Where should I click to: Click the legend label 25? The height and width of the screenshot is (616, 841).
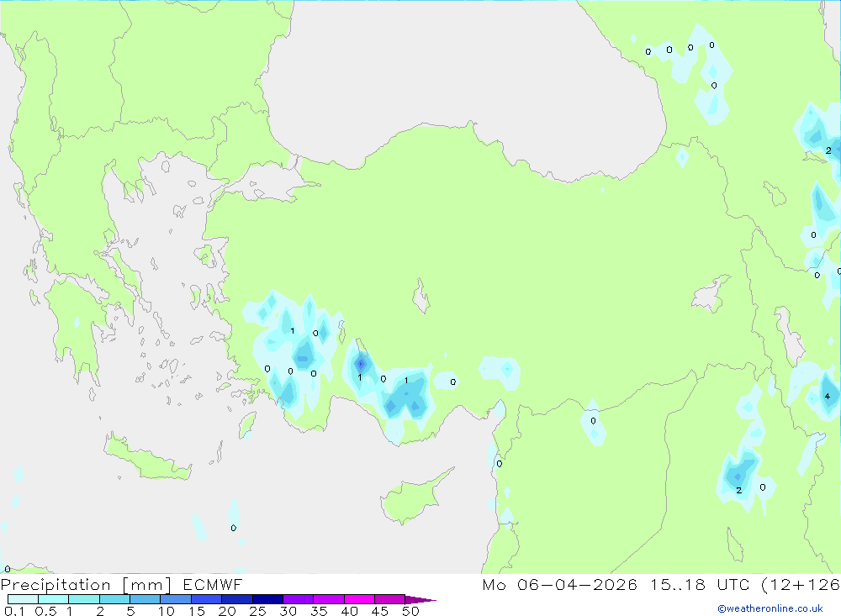click(x=258, y=611)
